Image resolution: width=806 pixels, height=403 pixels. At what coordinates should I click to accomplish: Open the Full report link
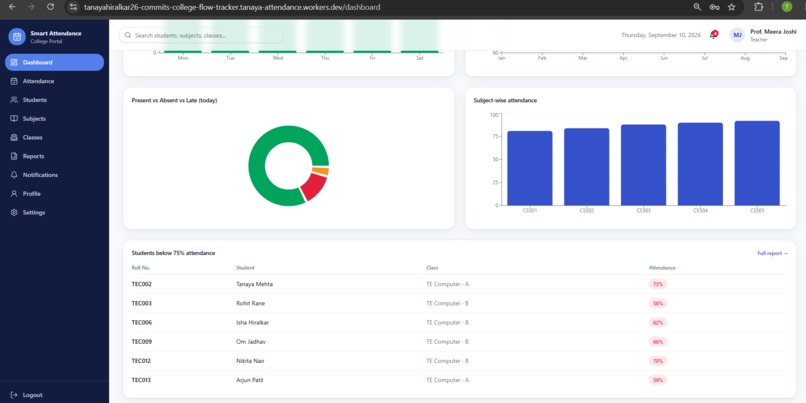[x=773, y=253]
